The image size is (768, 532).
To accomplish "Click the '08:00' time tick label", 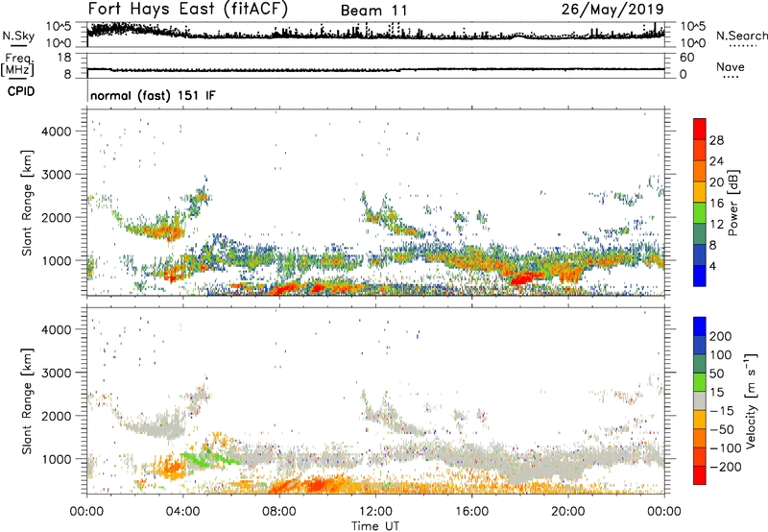I will (279, 512).
